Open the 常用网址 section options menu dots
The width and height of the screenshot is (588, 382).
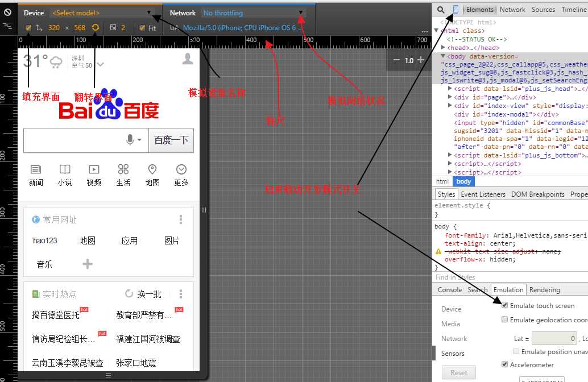181,219
